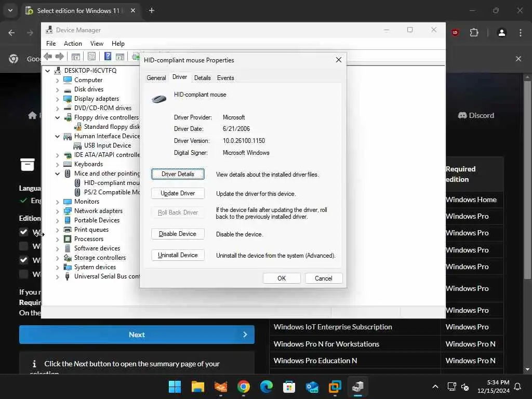
Task: Click the Computer category icon in device tree
Action: (x=68, y=79)
